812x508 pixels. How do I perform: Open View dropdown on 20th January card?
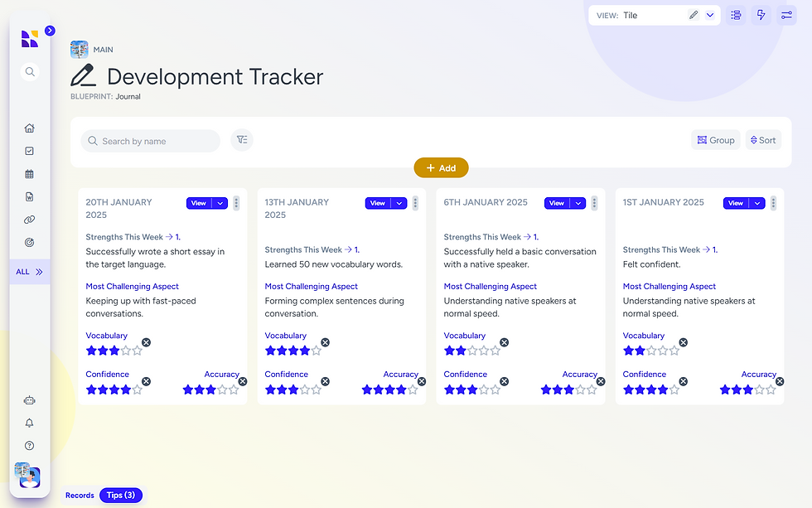[220, 203]
